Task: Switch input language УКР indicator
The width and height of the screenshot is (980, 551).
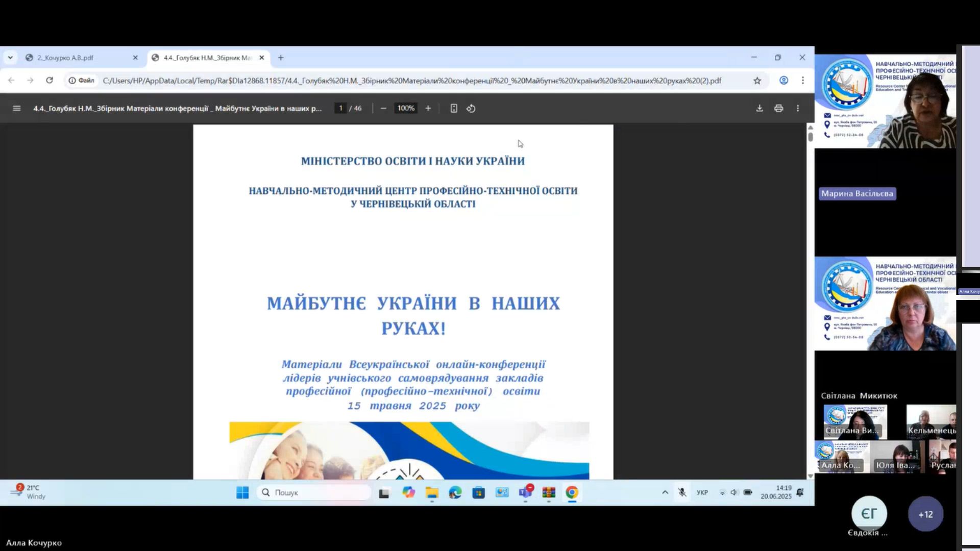Action: 702,492
